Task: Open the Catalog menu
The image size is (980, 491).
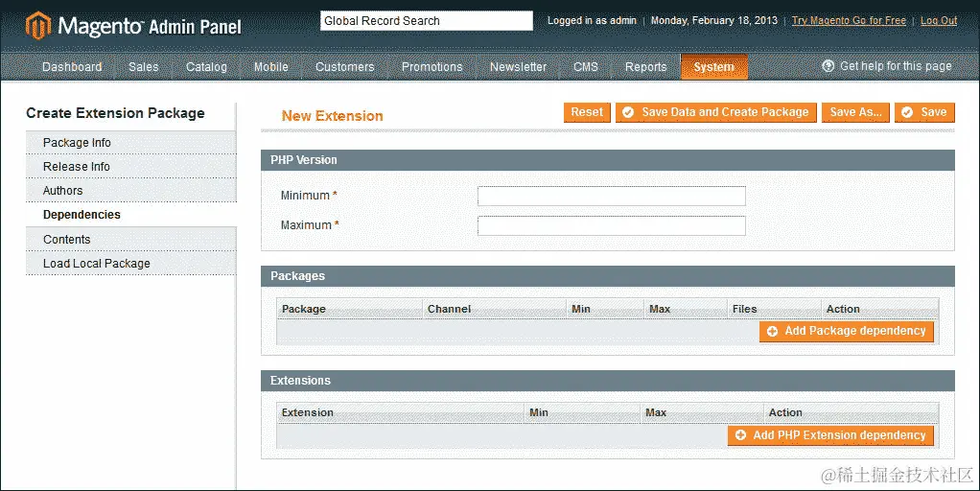Action: point(206,67)
